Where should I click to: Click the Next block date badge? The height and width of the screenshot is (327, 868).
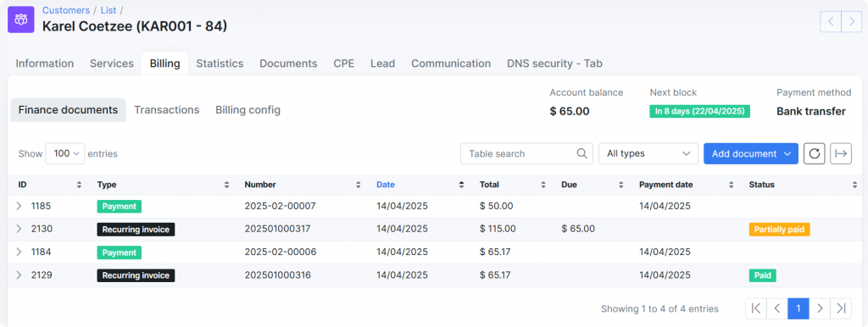tap(699, 111)
